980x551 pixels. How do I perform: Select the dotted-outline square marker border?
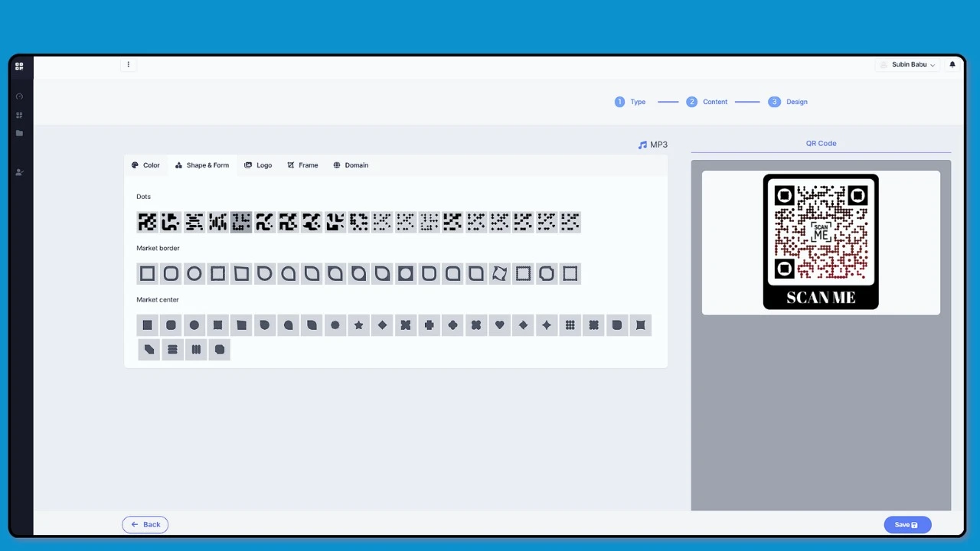[523, 273]
